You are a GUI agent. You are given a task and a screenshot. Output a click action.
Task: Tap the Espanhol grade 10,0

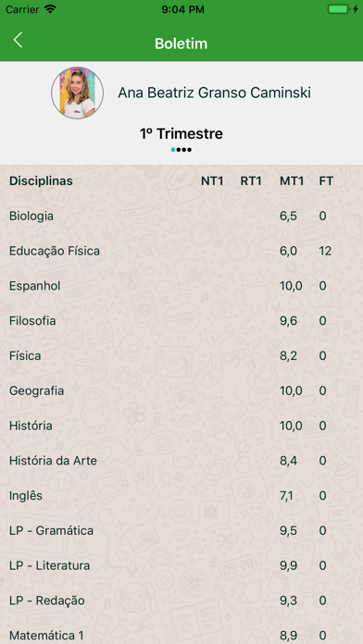tap(291, 286)
